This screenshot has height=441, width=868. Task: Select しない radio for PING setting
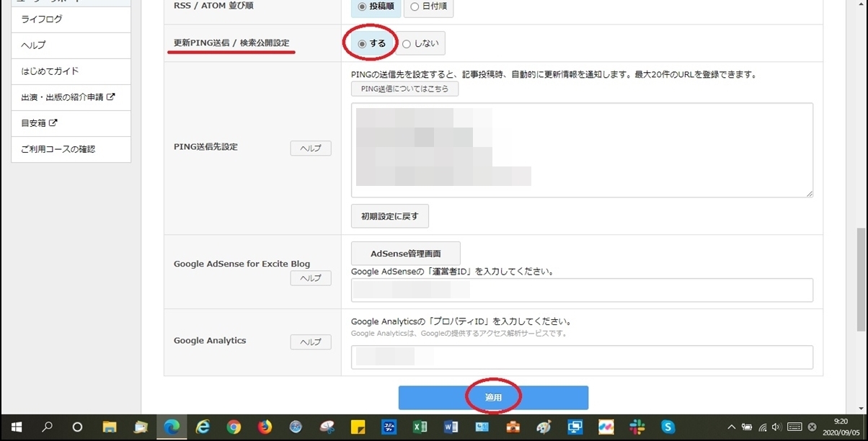coord(407,43)
